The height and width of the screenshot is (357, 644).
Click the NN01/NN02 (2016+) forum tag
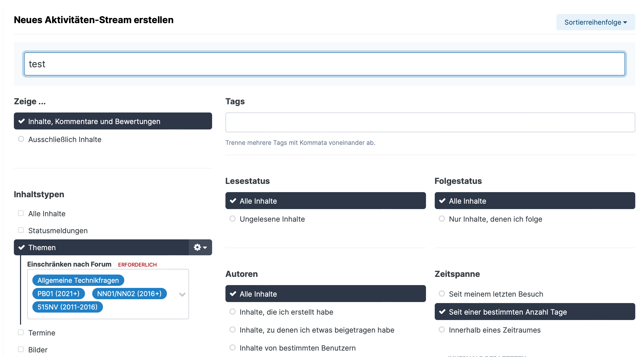[x=129, y=294]
